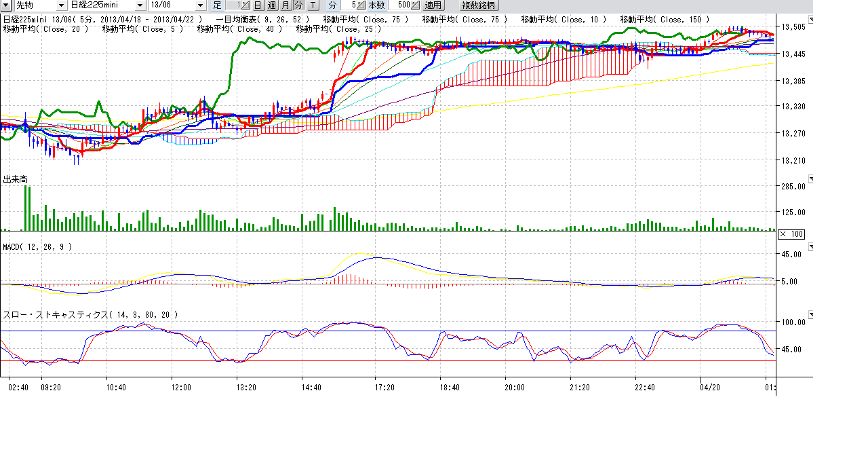
Task: Open the price chart panel corner menu triangle
Action: (x=810, y=20)
